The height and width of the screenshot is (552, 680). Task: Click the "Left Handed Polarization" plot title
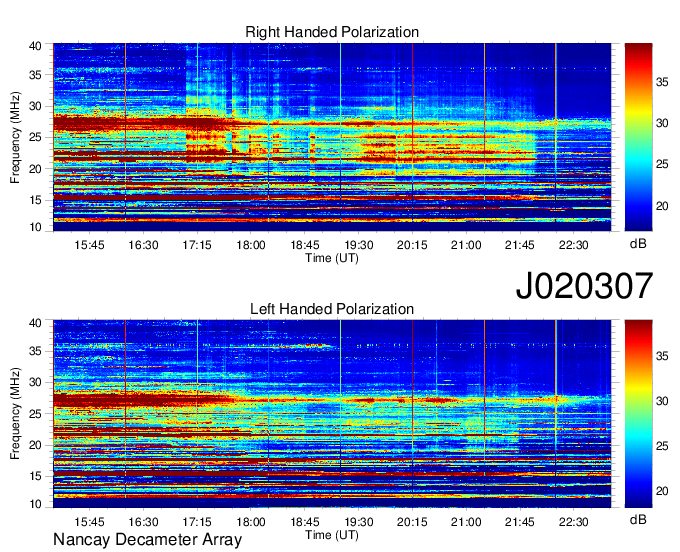[x=332, y=309]
